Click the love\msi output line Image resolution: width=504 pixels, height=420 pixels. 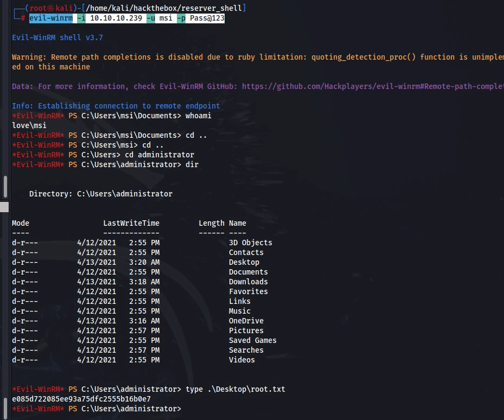tap(29, 125)
